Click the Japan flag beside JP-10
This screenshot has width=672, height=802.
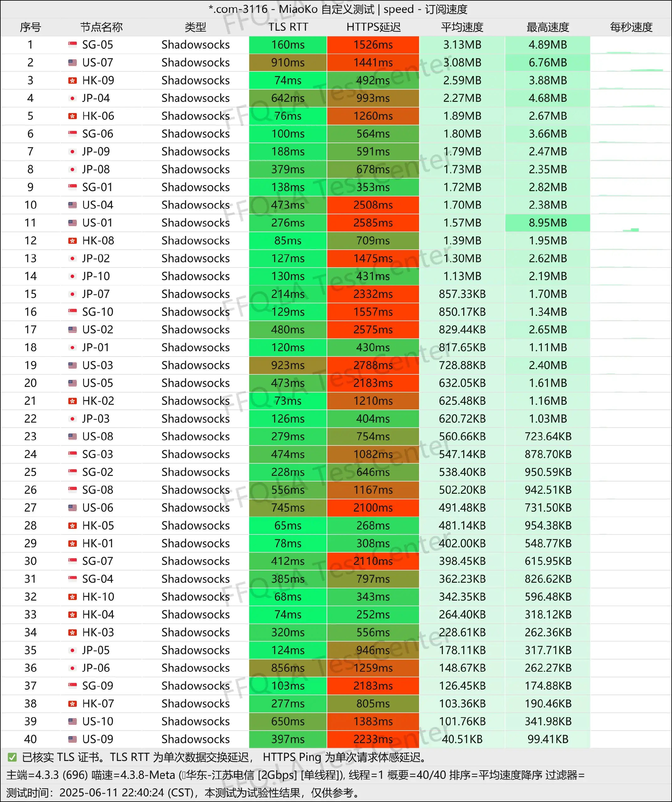coord(73,276)
